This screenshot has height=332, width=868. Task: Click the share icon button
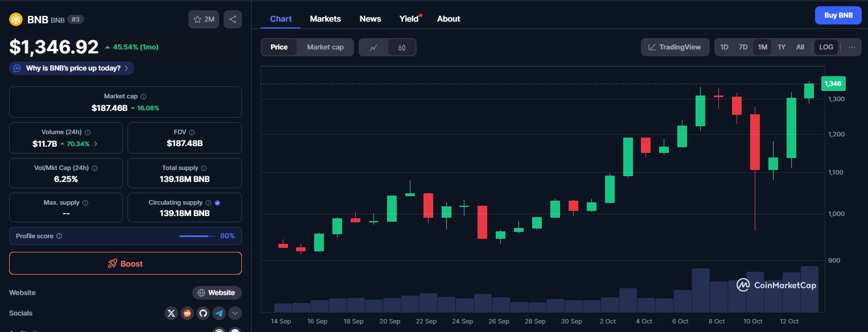click(x=233, y=19)
